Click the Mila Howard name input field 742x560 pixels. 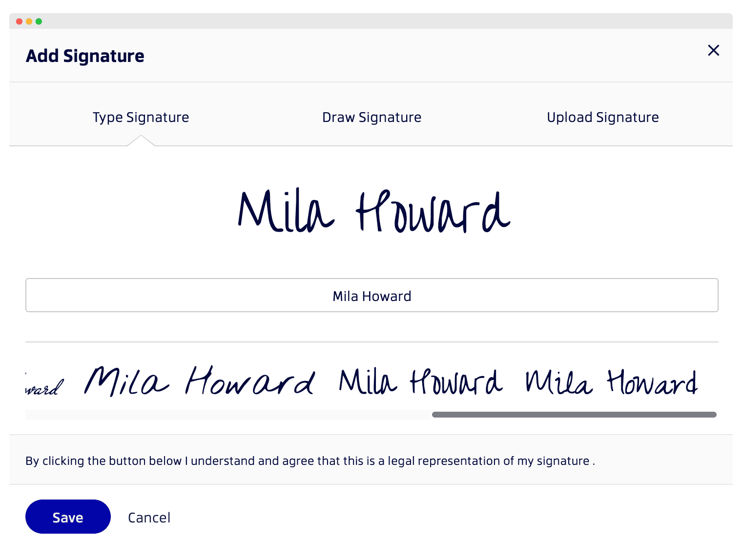pyautogui.click(x=371, y=295)
